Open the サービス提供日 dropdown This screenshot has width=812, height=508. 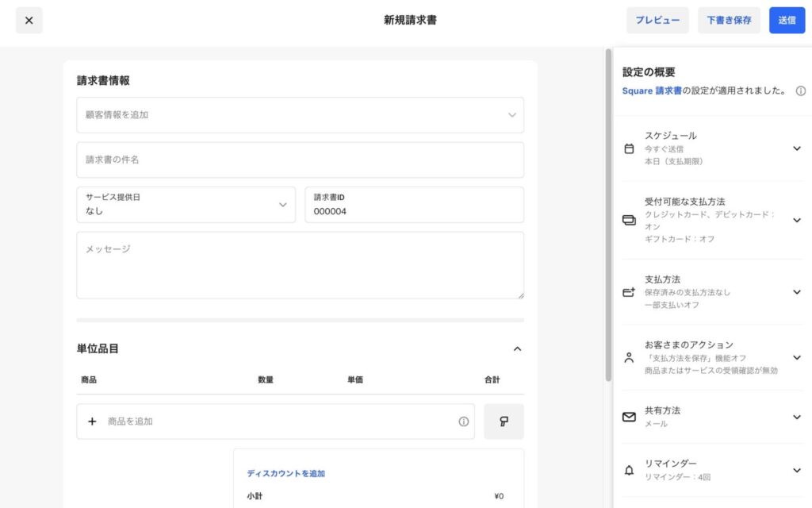(x=186, y=205)
